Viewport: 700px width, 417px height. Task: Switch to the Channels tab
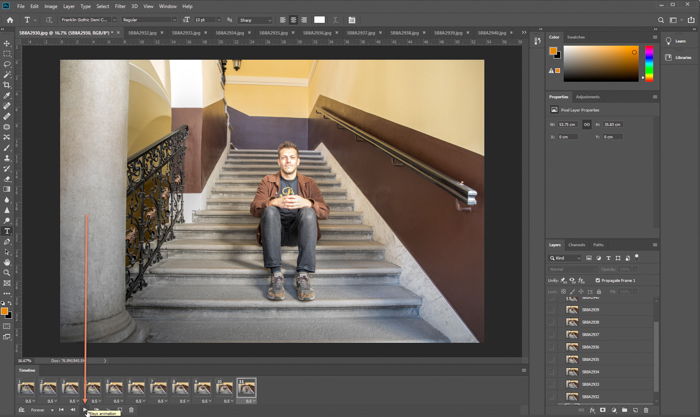[x=577, y=244]
